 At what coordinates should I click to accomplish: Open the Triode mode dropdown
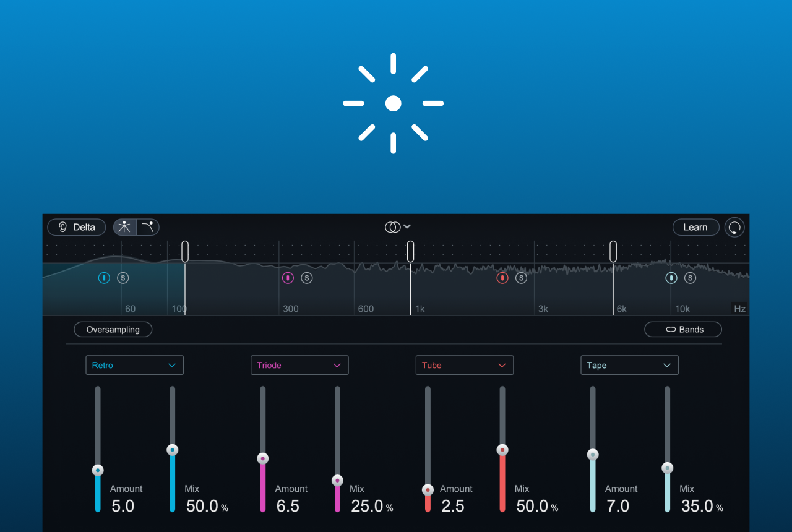click(x=299, y=365)
